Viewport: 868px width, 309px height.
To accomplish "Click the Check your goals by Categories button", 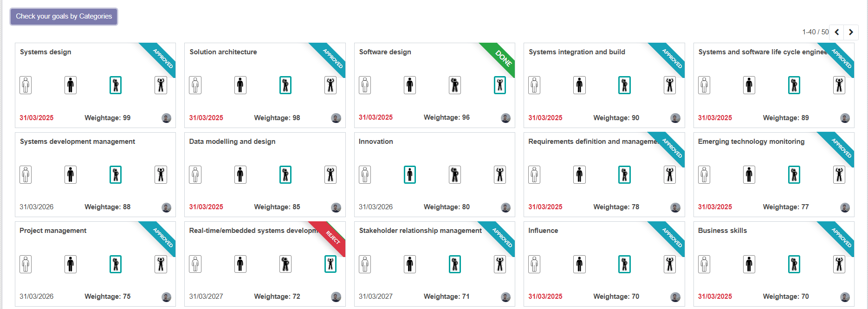I will 64,16.
